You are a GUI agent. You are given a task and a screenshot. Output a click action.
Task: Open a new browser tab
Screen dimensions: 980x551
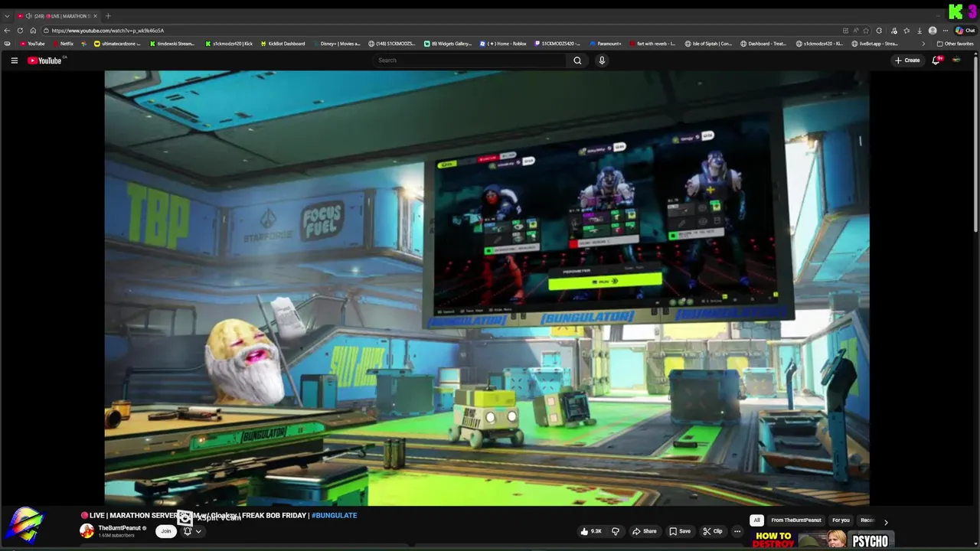(x=108, y=16)
